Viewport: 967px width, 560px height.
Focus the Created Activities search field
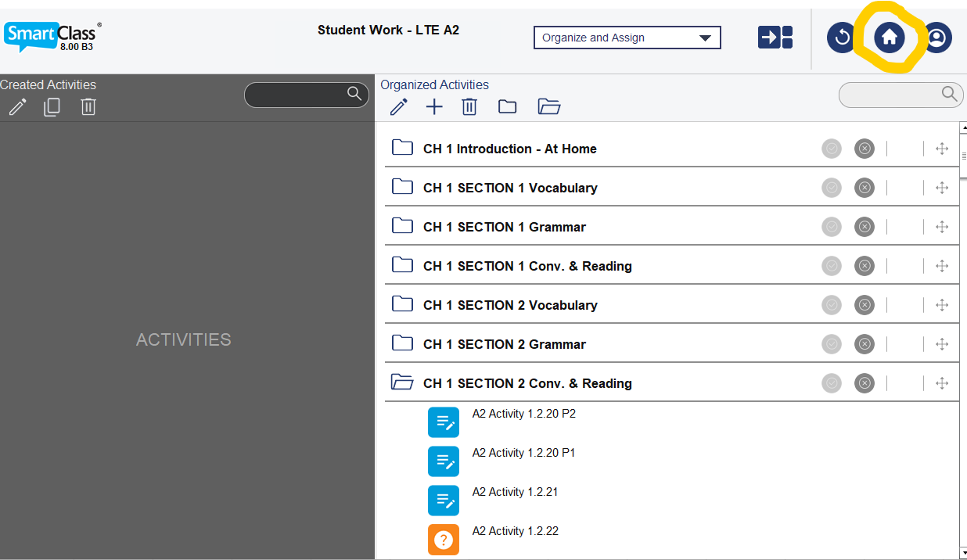coord(306,95)
